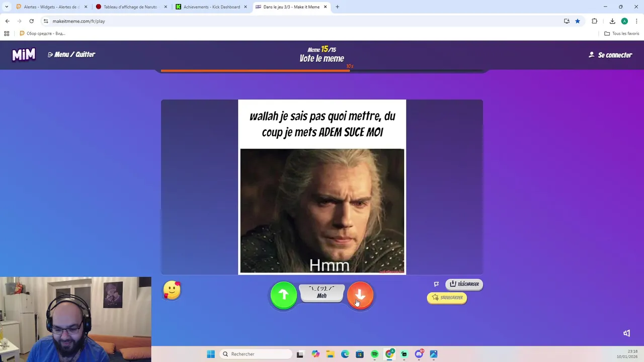
Task: Click the Télécharger button
Action: point(464,284)
